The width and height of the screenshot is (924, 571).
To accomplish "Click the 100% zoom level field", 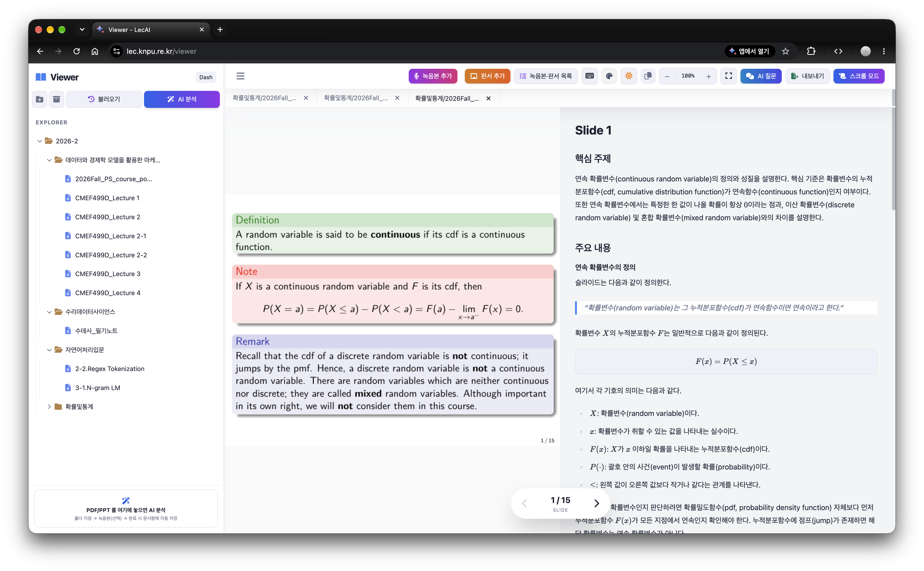I will click(x=688, y=76).
